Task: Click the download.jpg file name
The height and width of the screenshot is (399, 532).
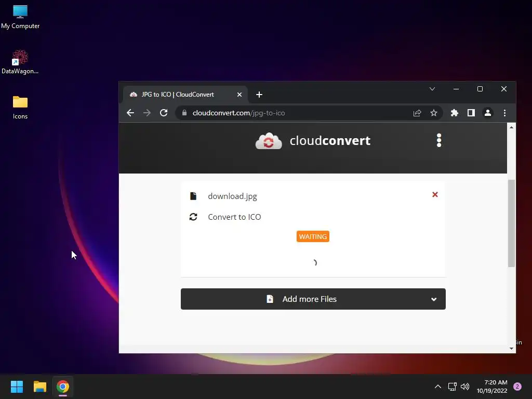Action: click(232, 196)
